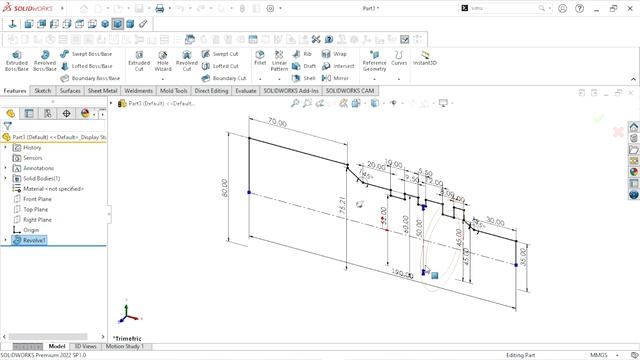Switch to the Sketch tab

[x=42, y=91]
